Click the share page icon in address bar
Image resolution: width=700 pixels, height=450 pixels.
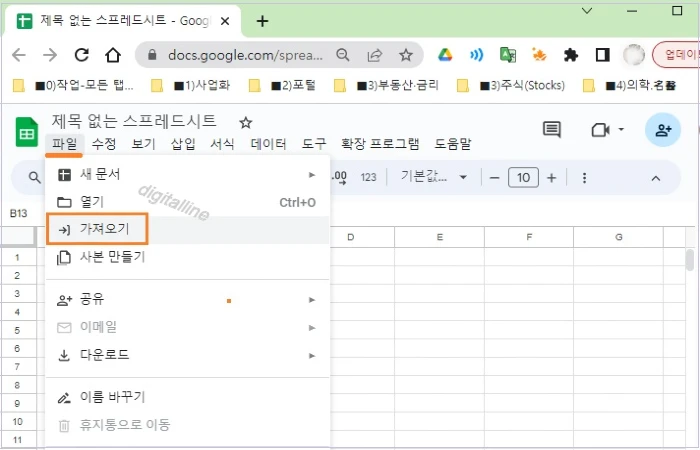tap(374, 55)
